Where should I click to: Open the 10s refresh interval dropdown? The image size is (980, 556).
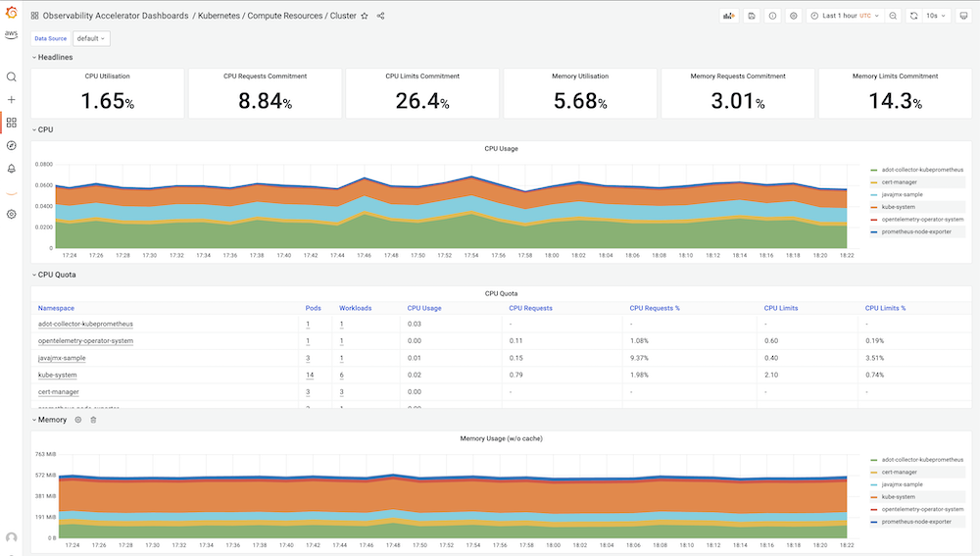pyautogui.click(x=936, y=16)
